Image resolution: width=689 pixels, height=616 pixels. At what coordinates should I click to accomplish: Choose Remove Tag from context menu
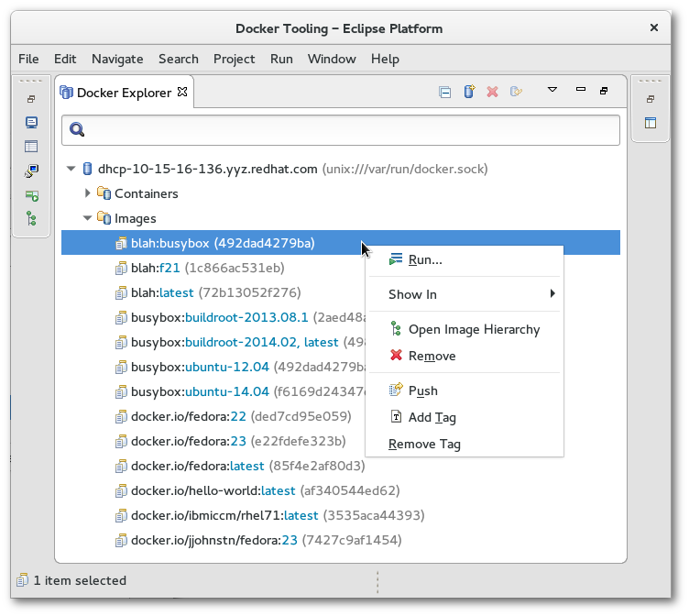coord(465,444)
